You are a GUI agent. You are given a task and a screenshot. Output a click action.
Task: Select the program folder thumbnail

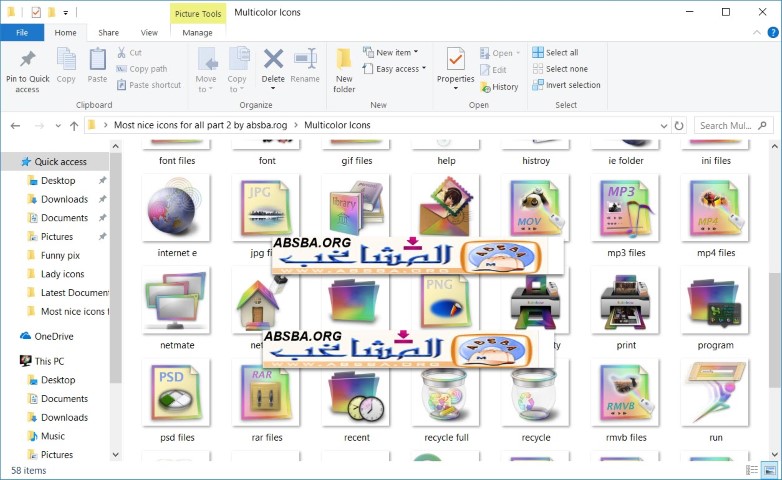point(716,300)
